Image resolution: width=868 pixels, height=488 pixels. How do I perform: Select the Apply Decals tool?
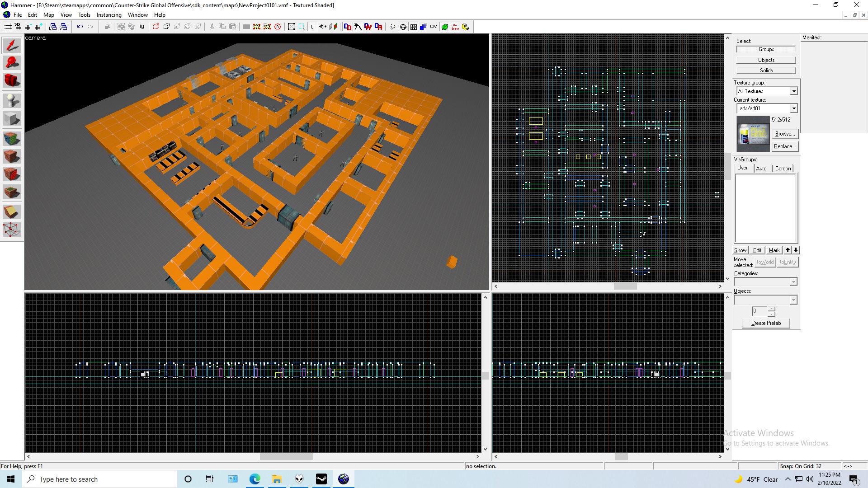pos(12,174)
